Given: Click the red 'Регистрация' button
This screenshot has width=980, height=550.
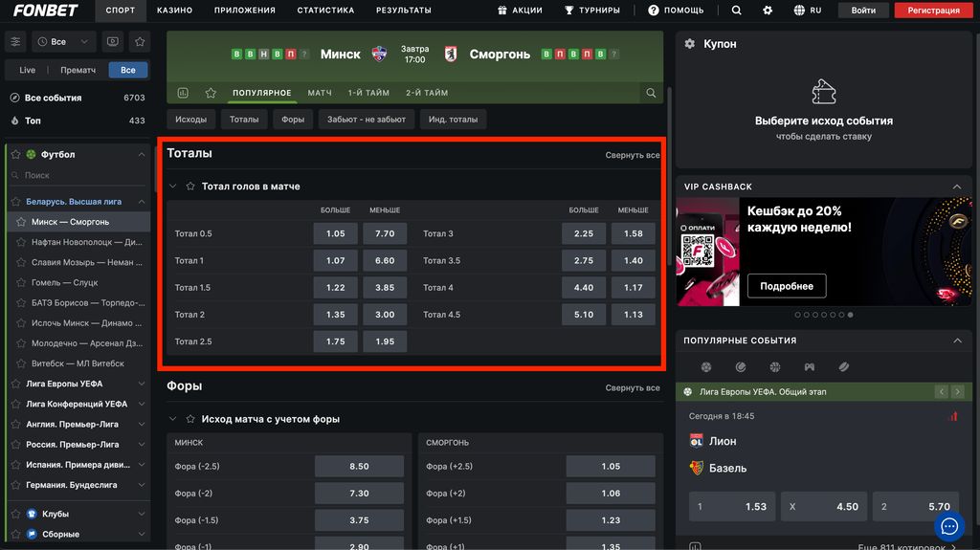Looking at the screenshot, I should point(933,11).
